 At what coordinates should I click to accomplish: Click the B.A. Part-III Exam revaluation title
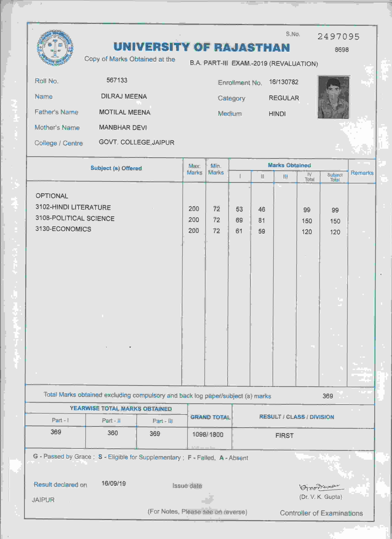(253, 64)
